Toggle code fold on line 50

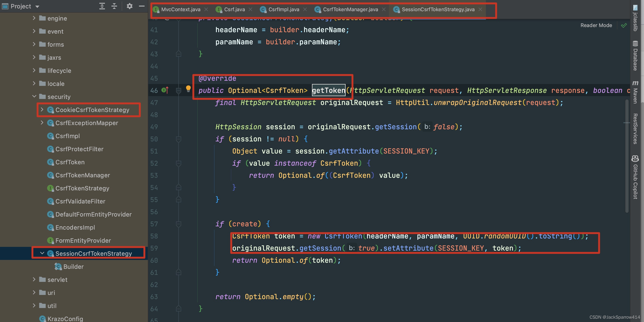pyautogui.click(x=179, y=139)
